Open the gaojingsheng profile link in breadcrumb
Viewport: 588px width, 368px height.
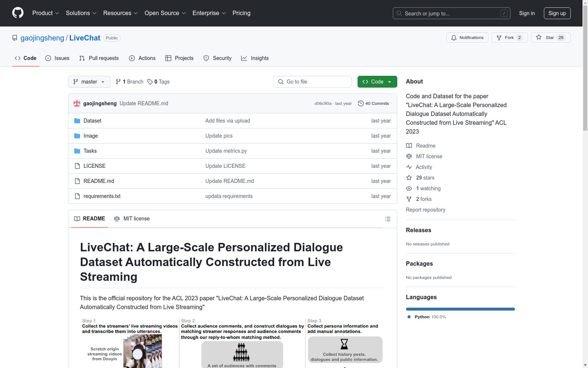point(42,38)
